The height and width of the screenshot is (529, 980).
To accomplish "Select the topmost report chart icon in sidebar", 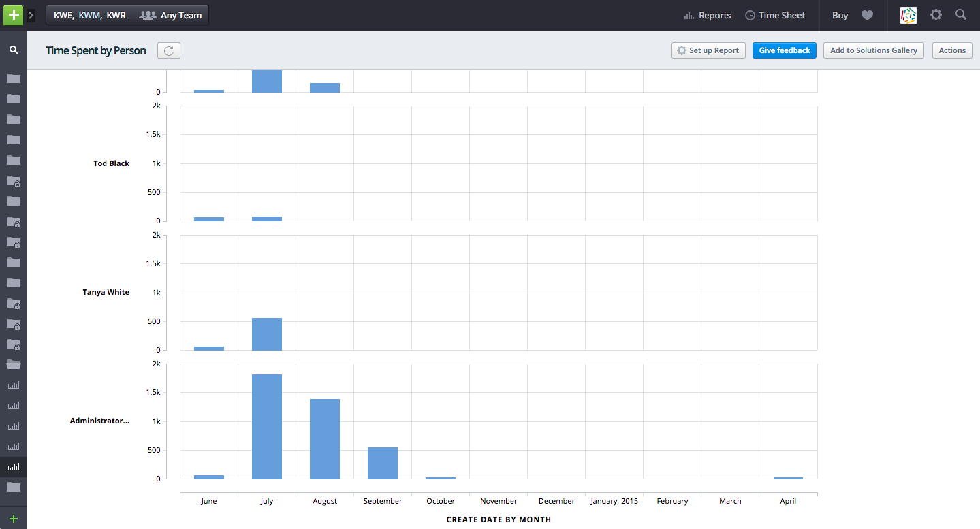I will point(14,385).
